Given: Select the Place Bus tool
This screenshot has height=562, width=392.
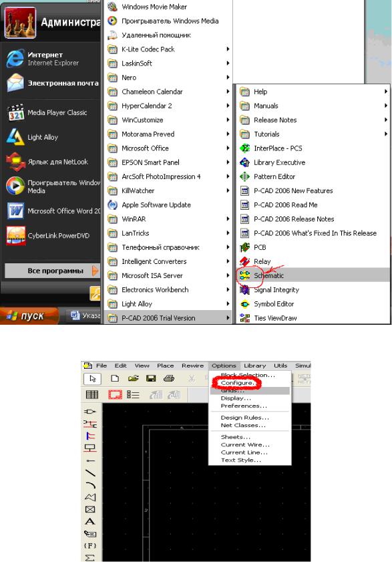Looking at the screenshot, I should [x=90, y=436].
